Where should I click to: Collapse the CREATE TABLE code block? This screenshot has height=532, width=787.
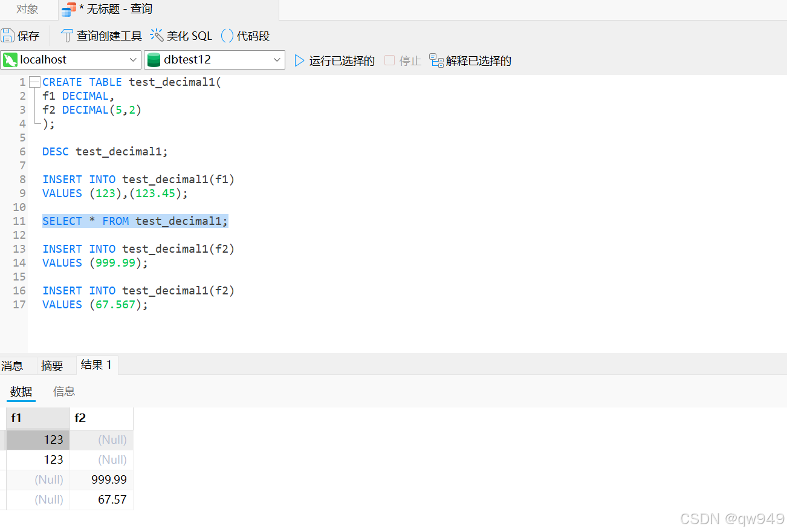[x=34, y=81]
